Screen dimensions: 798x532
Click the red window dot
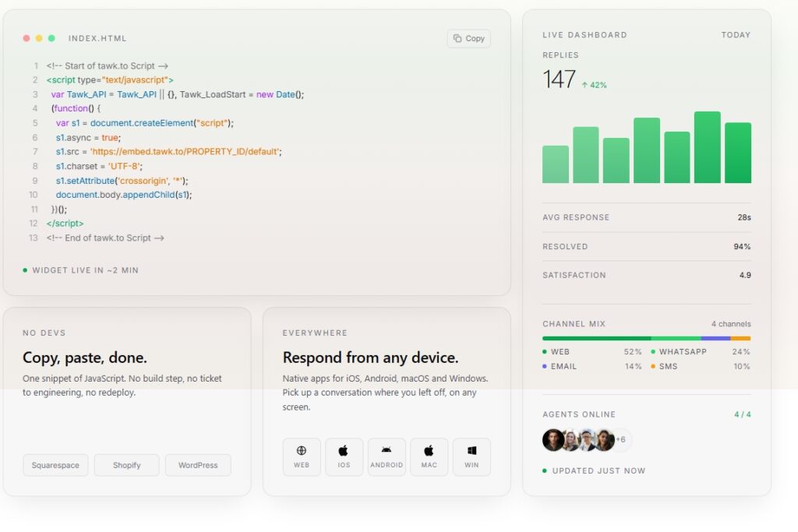[x=26, y=38]
